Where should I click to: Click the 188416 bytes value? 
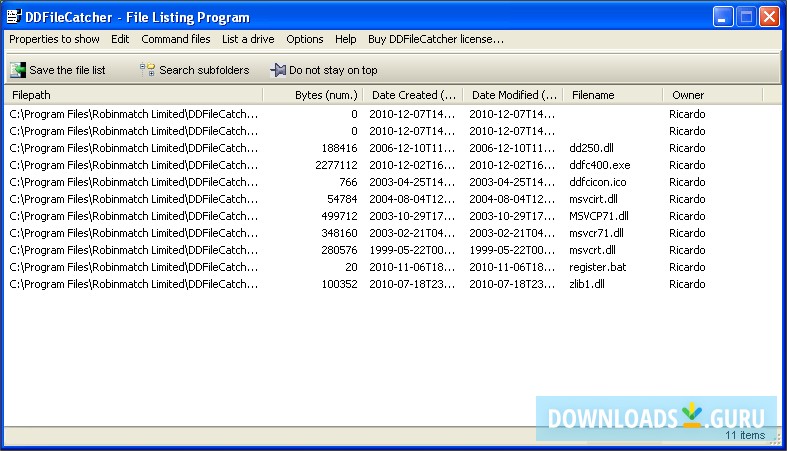[x=339, y=148]
